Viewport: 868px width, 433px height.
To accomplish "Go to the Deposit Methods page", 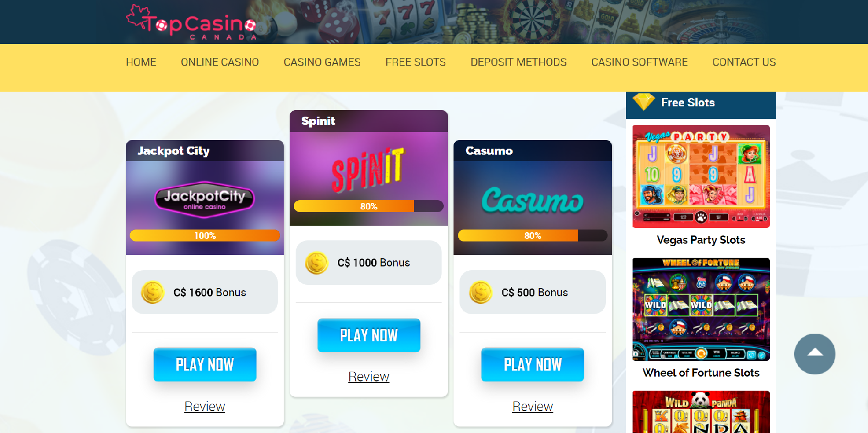I will 519,62.
